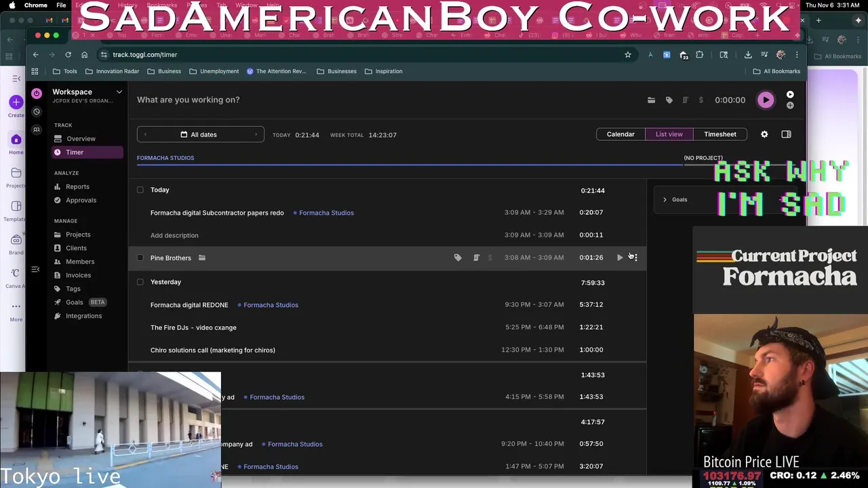Switch to manual mode with the plus icon
The image size is (868, 488).
coord(790,106)
